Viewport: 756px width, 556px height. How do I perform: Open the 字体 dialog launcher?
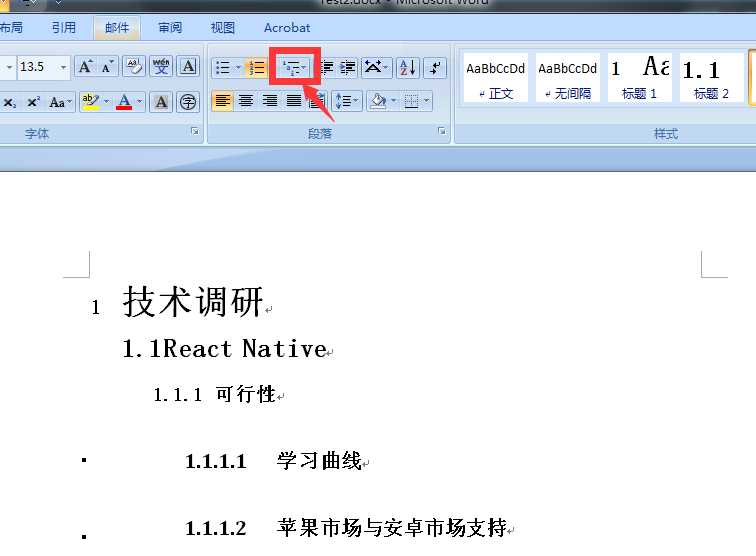195,131
